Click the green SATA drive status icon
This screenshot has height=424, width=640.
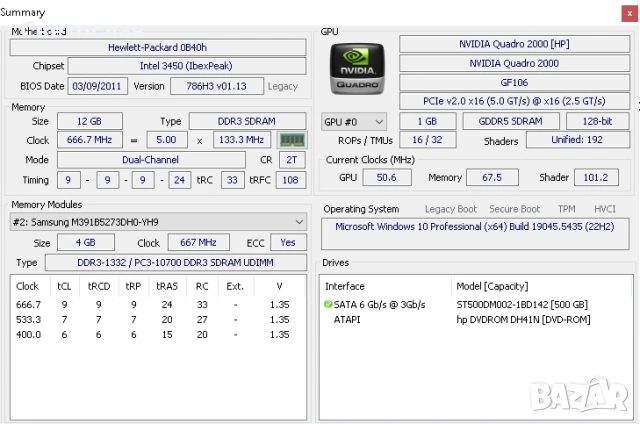tap(328, 304)
